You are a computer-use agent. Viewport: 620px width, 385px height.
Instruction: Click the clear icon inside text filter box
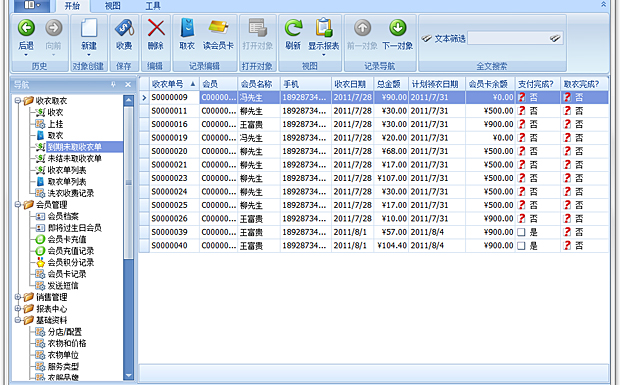(555, 38)
